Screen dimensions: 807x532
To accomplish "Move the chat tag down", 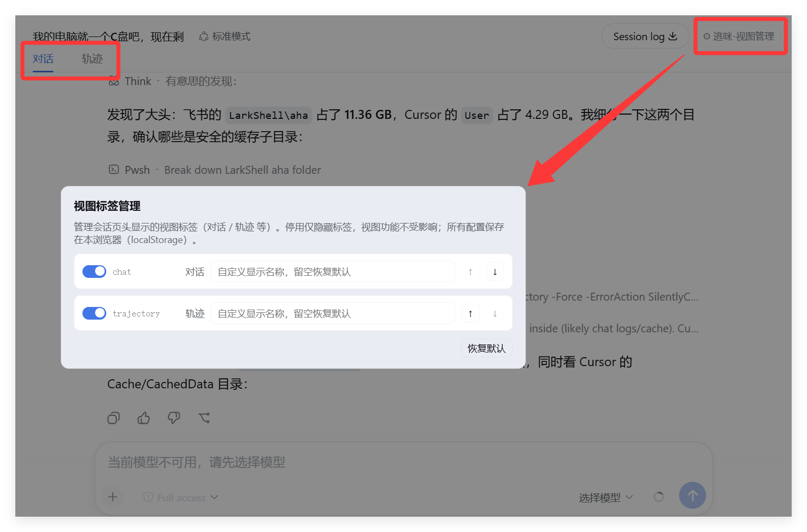I will [x=495, y=272].
